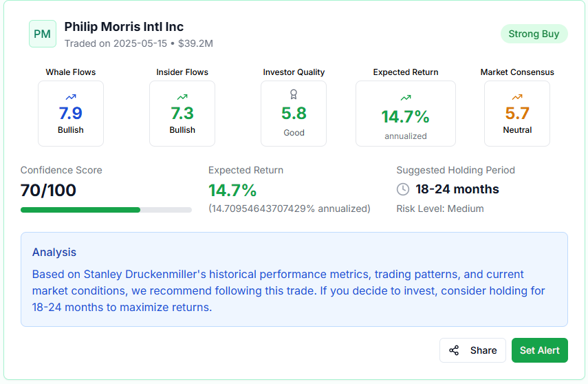Click the Share button
Viewport: 588px width, 384px height.
472,350
